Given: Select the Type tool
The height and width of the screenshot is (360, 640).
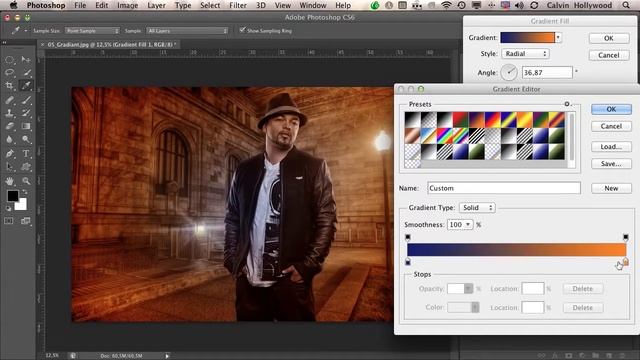Looking at the screenshot, I should click(x=26, y=153).
